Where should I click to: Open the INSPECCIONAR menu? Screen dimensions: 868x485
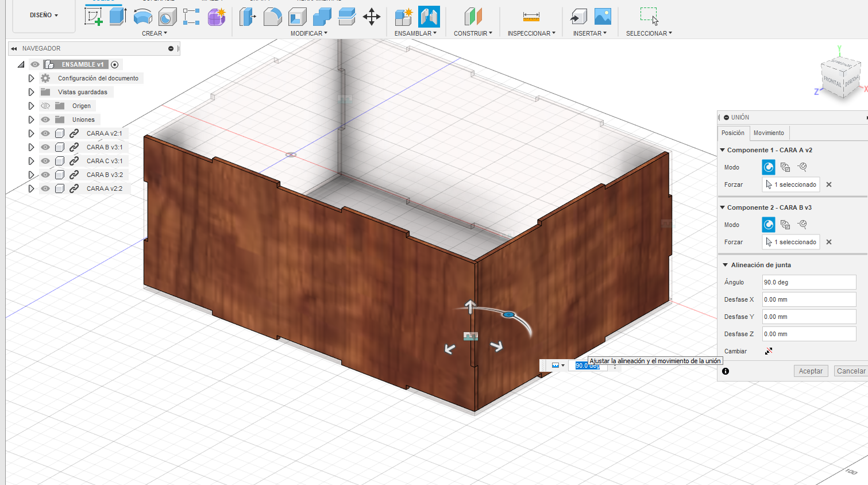pos(531,33)
